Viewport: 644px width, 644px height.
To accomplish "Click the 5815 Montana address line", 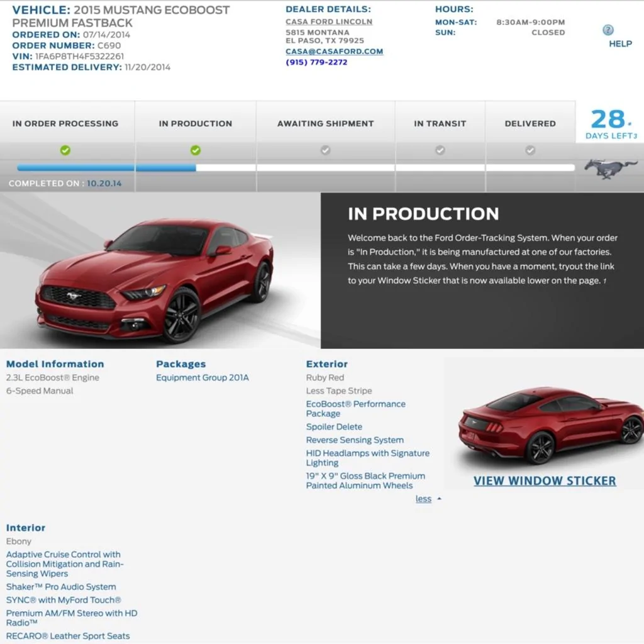I will click(318, 33).
